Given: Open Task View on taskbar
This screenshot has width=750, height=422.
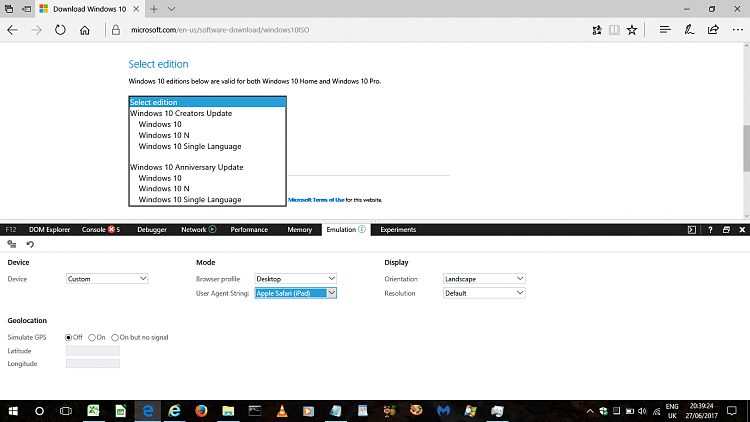Looking at the screenshot, I should click(66, 411).
